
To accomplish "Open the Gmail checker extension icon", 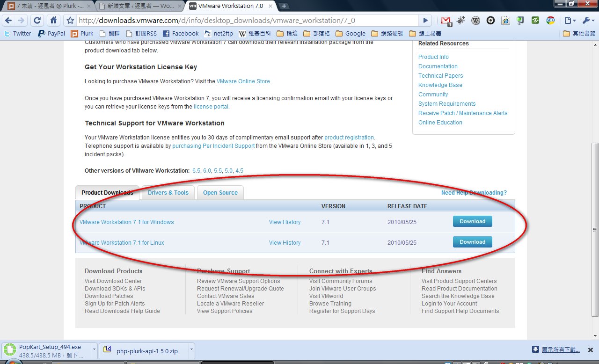I will (x=446, y=21).
